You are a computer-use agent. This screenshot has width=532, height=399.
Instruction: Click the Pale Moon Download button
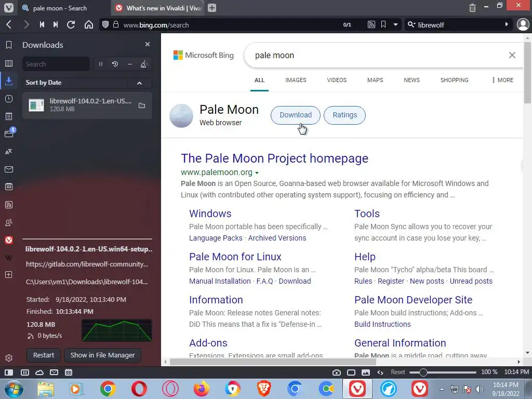point(296,115)
